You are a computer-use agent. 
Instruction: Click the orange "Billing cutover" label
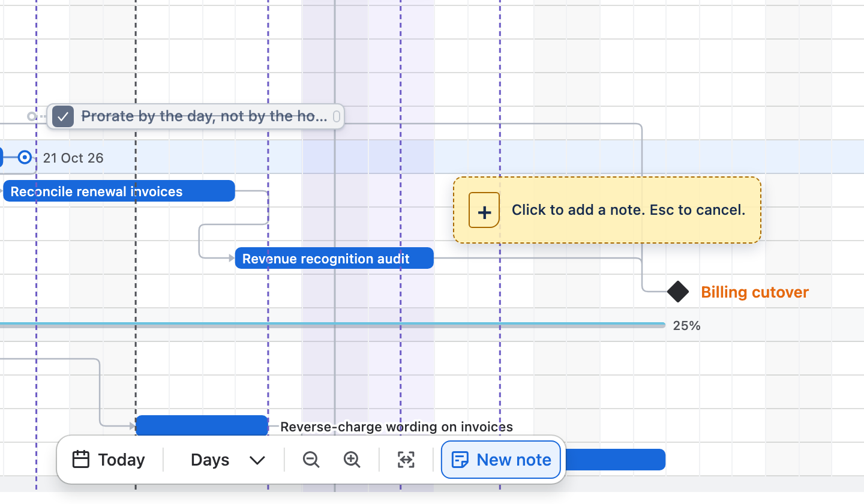(x=755, y=292)
